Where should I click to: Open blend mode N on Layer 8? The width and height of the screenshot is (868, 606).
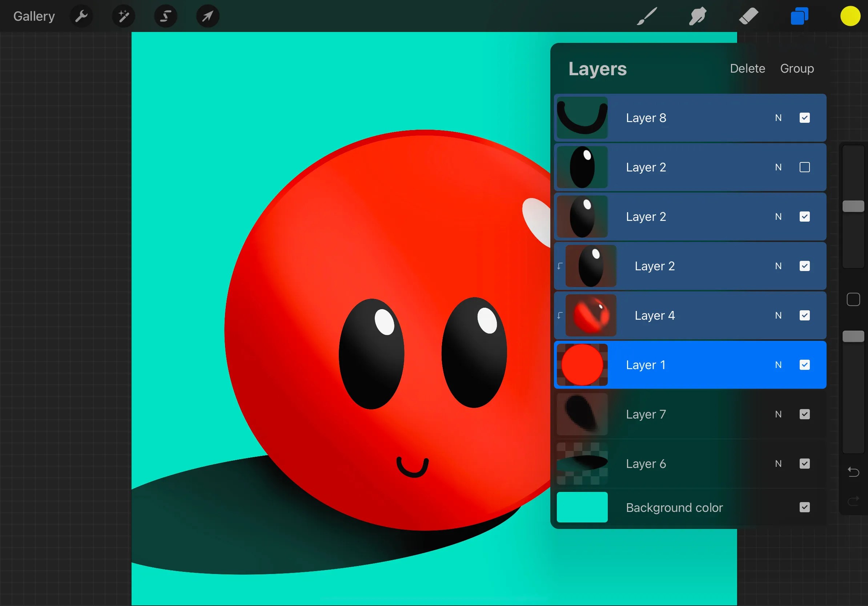pos(779,118)
